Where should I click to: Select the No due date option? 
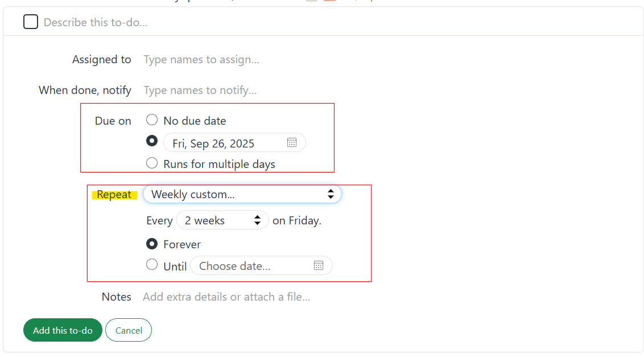(x=152, y=120)
